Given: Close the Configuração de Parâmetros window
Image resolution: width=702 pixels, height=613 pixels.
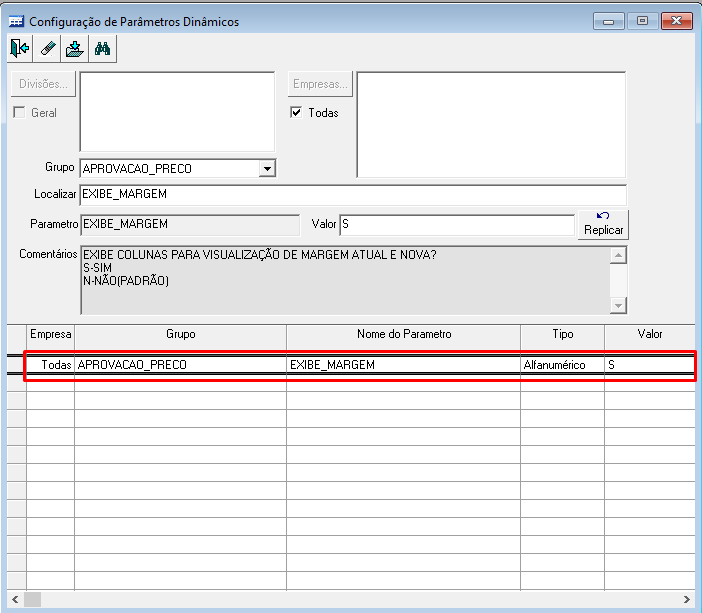Looking at the screenshot, I should [x=677, y=21].
